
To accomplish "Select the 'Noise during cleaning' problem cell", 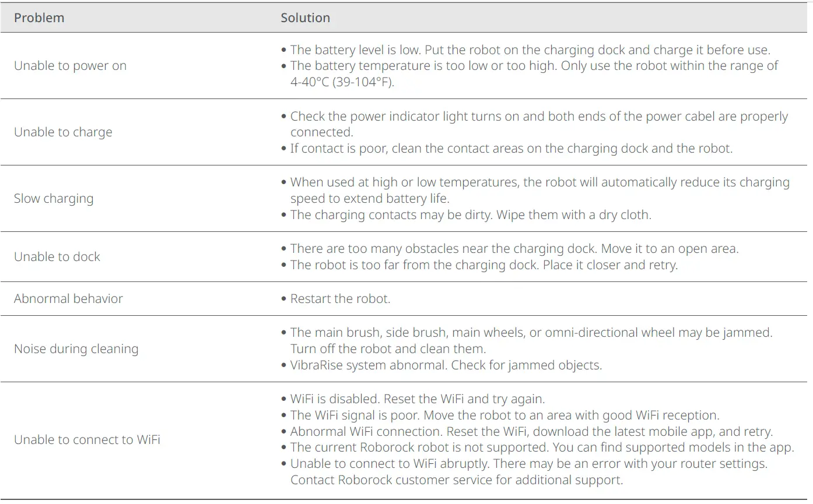I will point(76,349).
